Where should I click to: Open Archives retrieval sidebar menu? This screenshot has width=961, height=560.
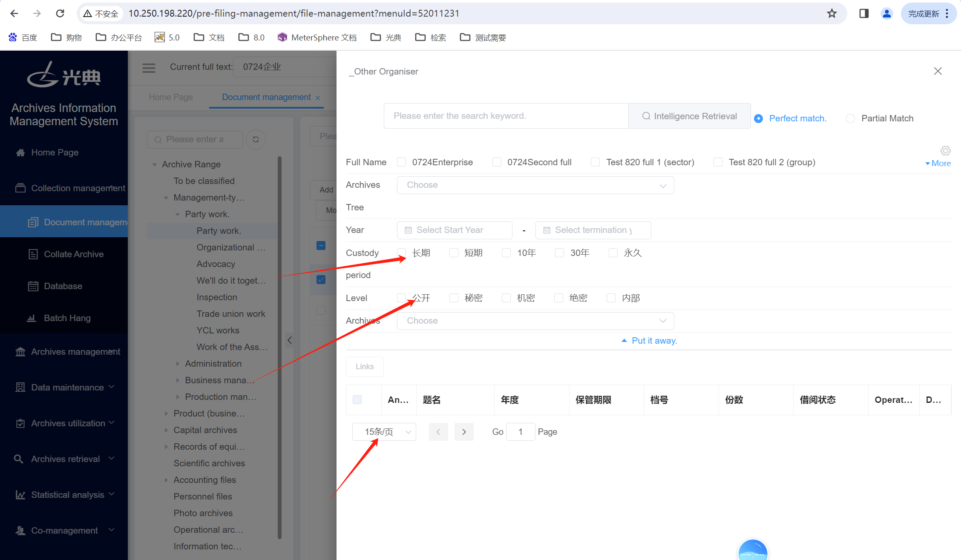[x=64, y=459]
